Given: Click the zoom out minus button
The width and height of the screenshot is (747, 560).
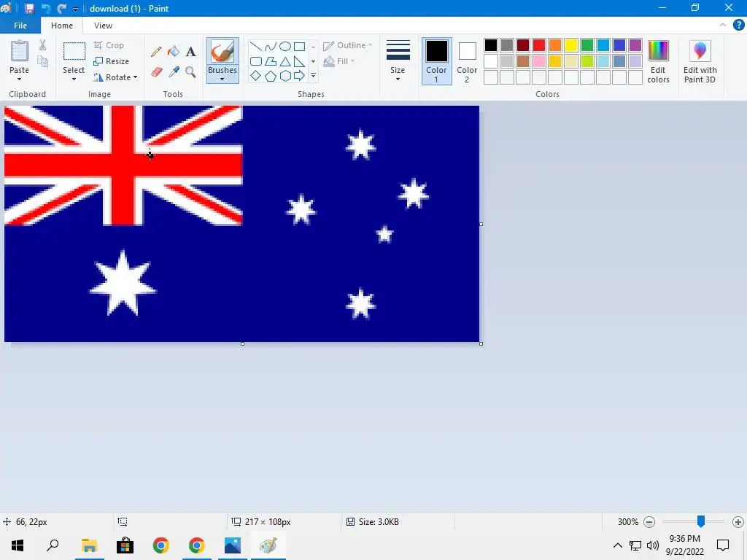Looking at the screenshot, I should point(649,522).
